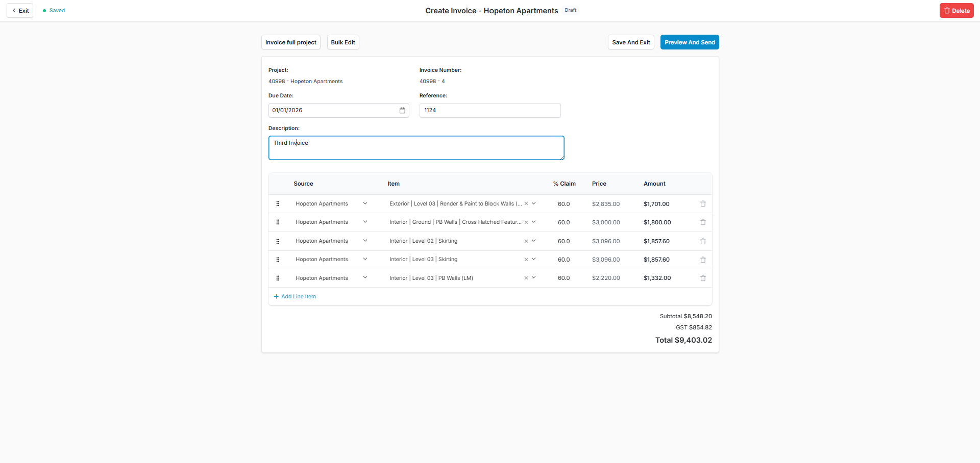Delete the Level 02 Skirting line item
This screenshot has width=980, height=463.
click(703, 241)
